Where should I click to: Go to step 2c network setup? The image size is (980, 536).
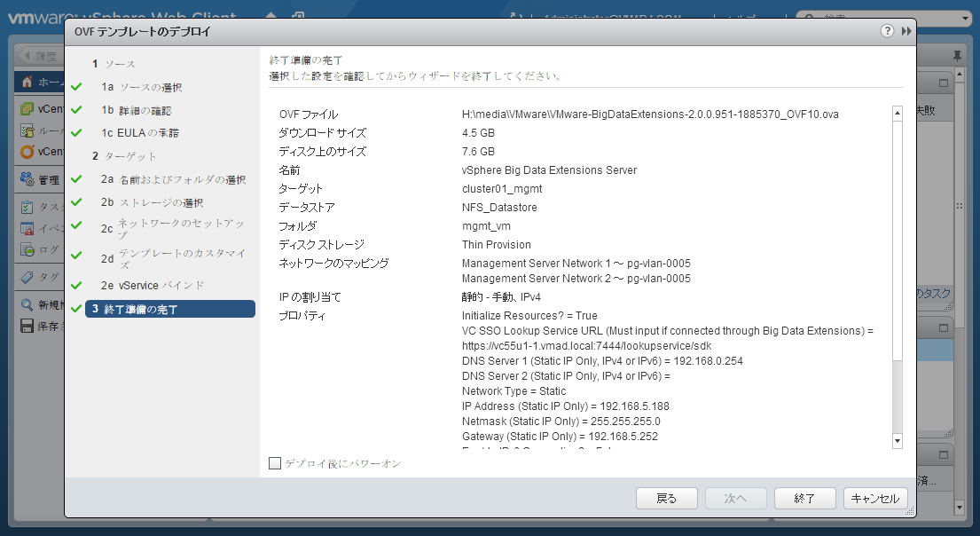coord(173,228)
